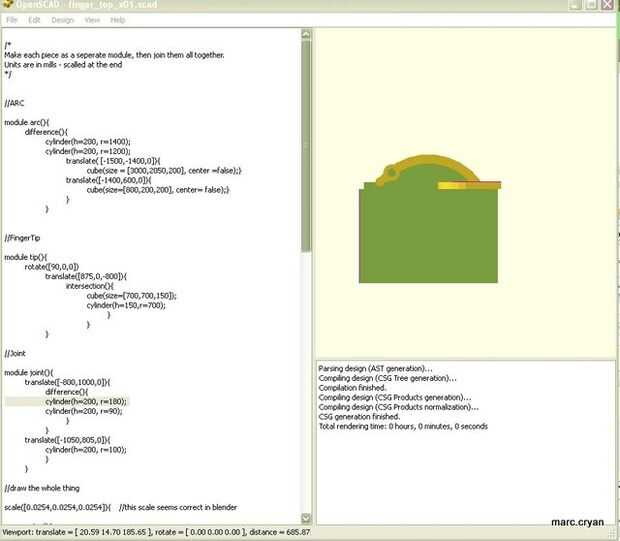The width and height of the screenshot is (620, 541).
Task: Click the 'module tip(){' line
Action: (x=26, y=257)
